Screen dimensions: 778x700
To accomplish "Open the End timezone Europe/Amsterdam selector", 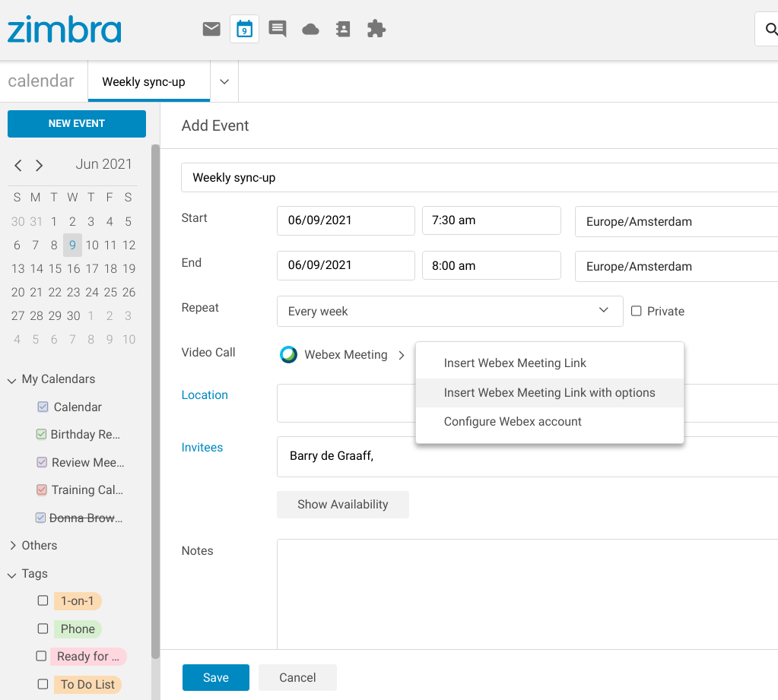I will click(676, 266).
